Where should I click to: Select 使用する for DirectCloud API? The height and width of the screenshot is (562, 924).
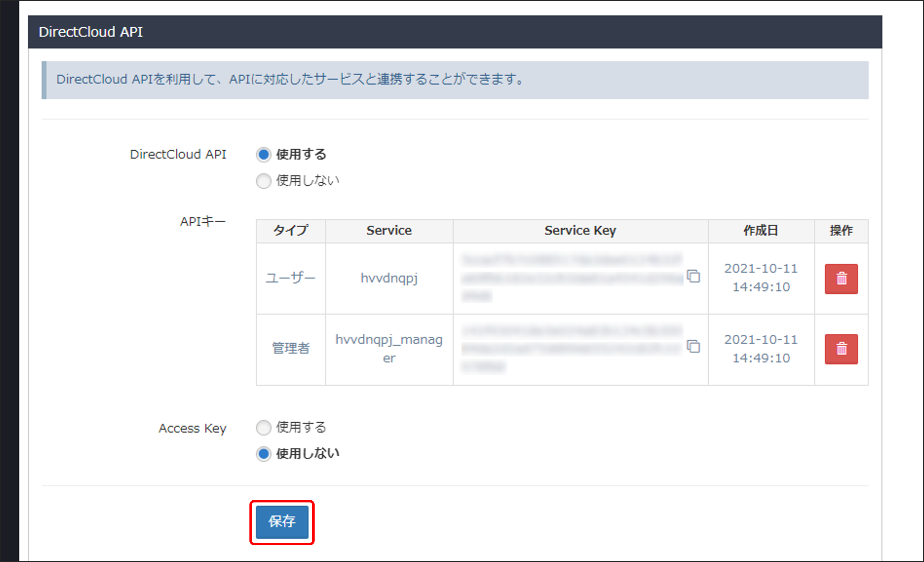click(264, 154)
